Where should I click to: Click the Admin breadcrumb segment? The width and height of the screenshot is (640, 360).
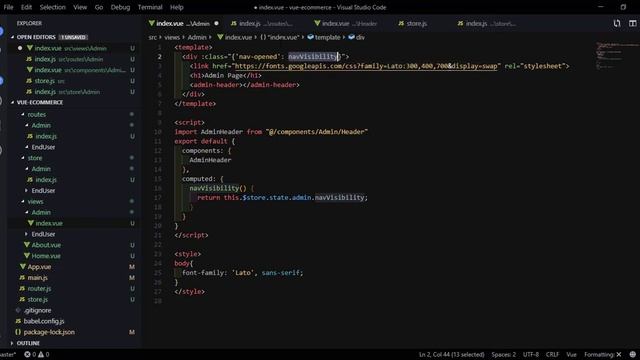tap(197, 37)
